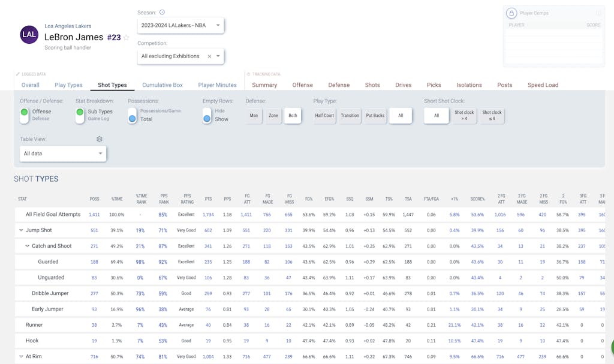
Task: Sort table by PPS RATING column header
Action: pos(187,199)
